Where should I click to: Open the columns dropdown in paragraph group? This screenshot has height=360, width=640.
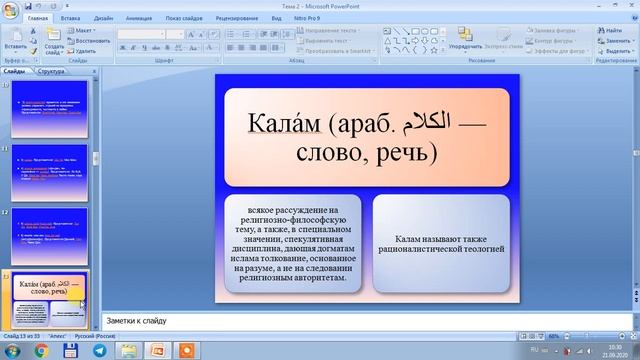pyautogui.click(x=277, y=48)
